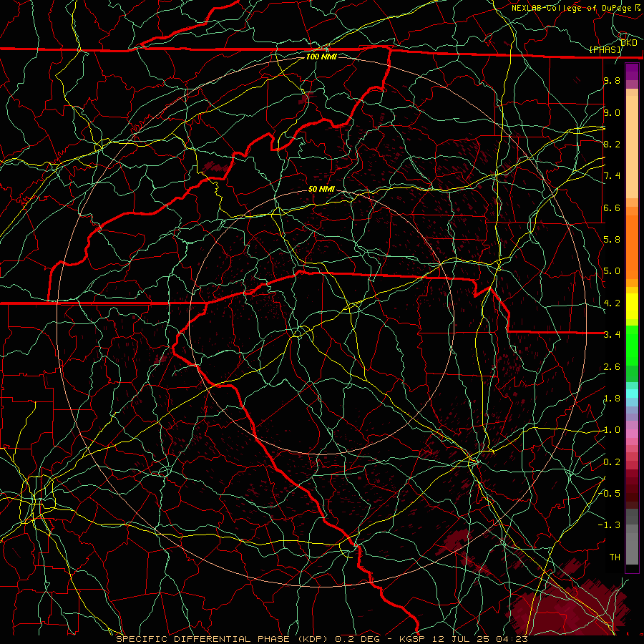The height and width of the screenshot is (644, 644).
Task: Click the "KGSP" radar station identifier
Action: (412, 639)
